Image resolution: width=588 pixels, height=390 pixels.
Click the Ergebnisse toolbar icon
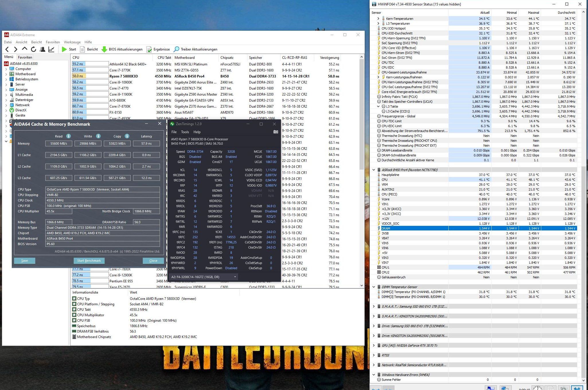point(149,49)
